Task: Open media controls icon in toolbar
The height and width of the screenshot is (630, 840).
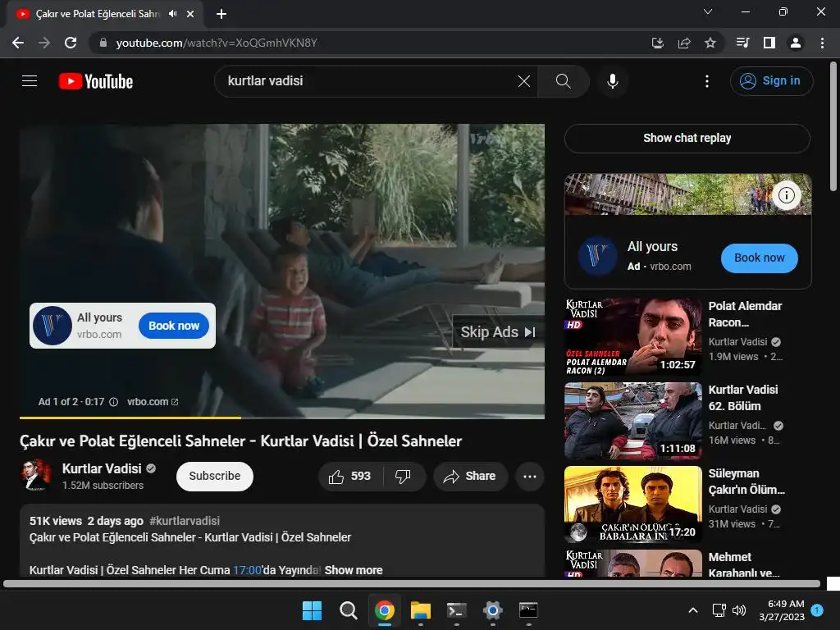Action: 743,43
